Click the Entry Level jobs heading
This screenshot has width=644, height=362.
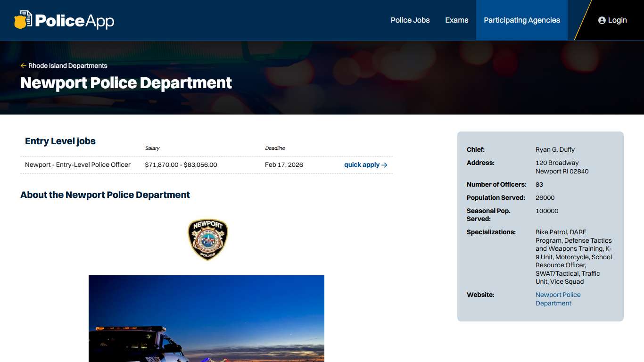coord(60,141)
